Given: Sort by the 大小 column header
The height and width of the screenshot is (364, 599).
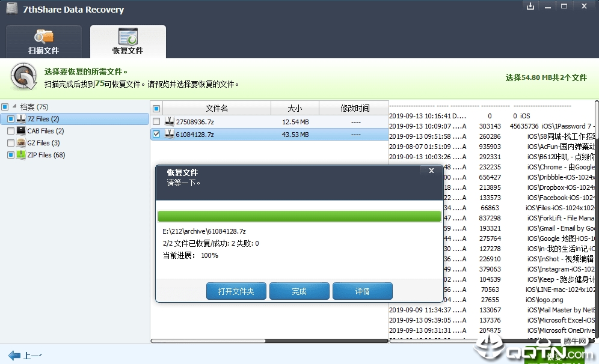Looking at the screenshot, I should tap(295, 108).
